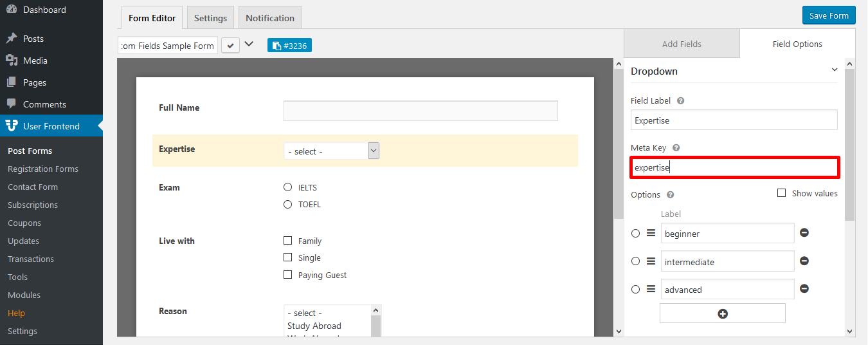Switch to the Notification tab

tap(270, 18)
